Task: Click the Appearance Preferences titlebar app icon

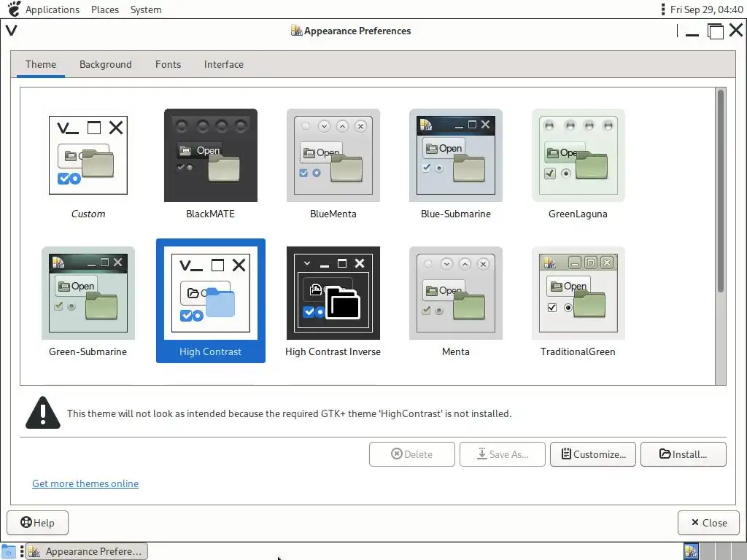Action: pos(296,31)
